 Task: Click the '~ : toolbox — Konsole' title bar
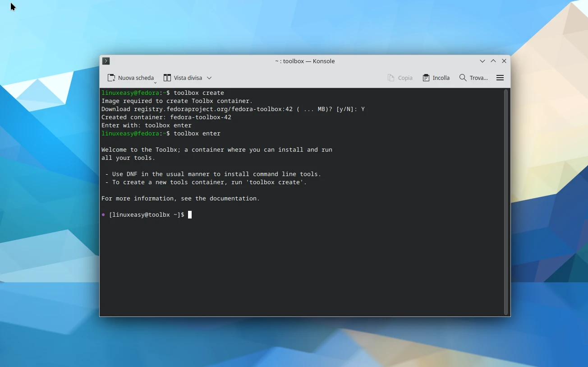[305, 61]
